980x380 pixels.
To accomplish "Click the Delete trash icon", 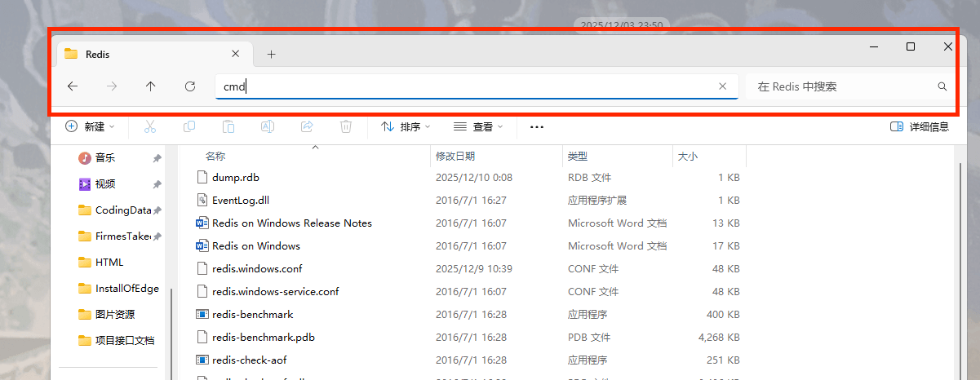I will coord(346,126).
